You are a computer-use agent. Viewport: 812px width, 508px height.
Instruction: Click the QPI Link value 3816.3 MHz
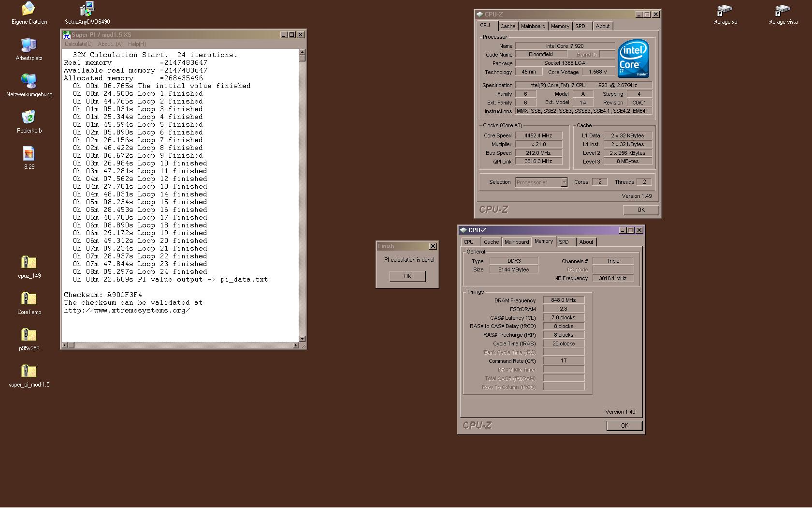click(x=538, y=162)
